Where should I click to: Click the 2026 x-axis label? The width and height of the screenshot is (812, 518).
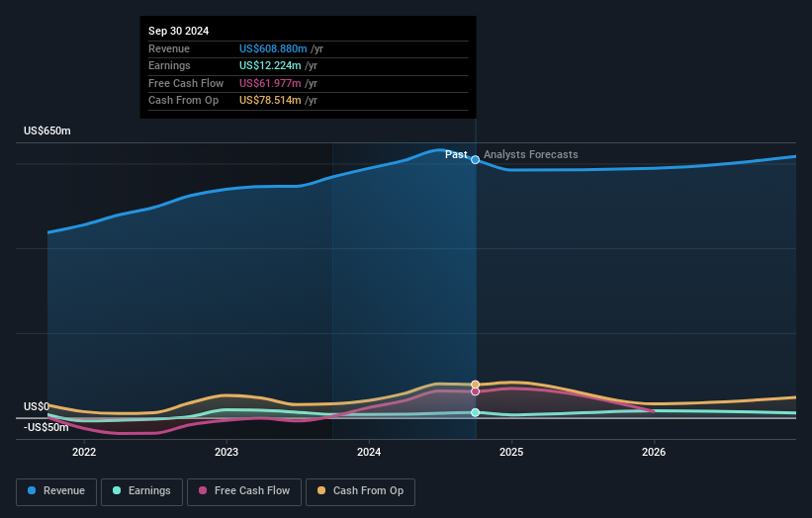(x=654, y=452)
